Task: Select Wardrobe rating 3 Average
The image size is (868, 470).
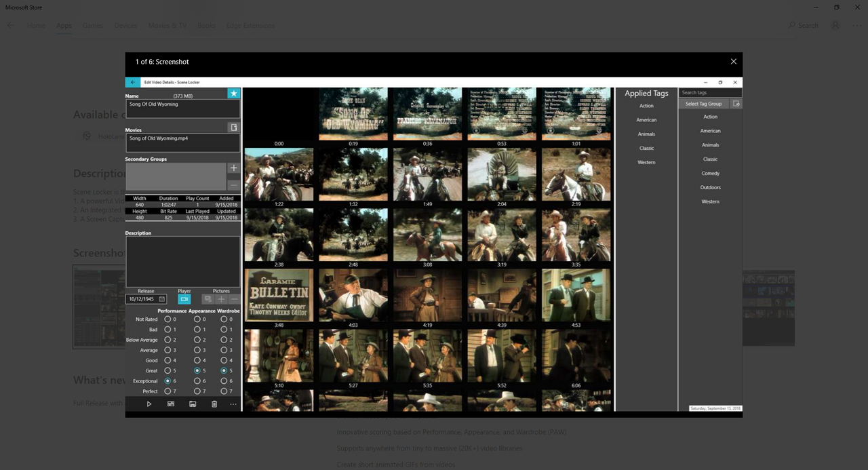Action: [x=224, y=350]
